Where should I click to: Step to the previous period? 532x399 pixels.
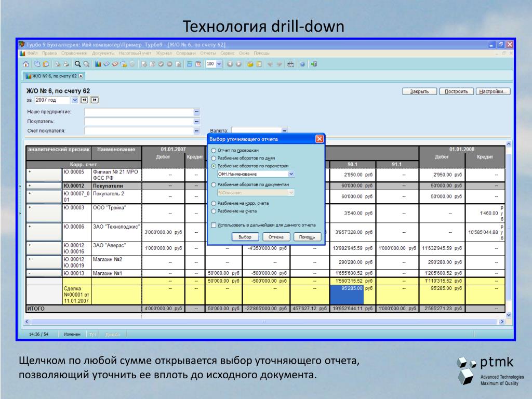click(x=85, y=100)
